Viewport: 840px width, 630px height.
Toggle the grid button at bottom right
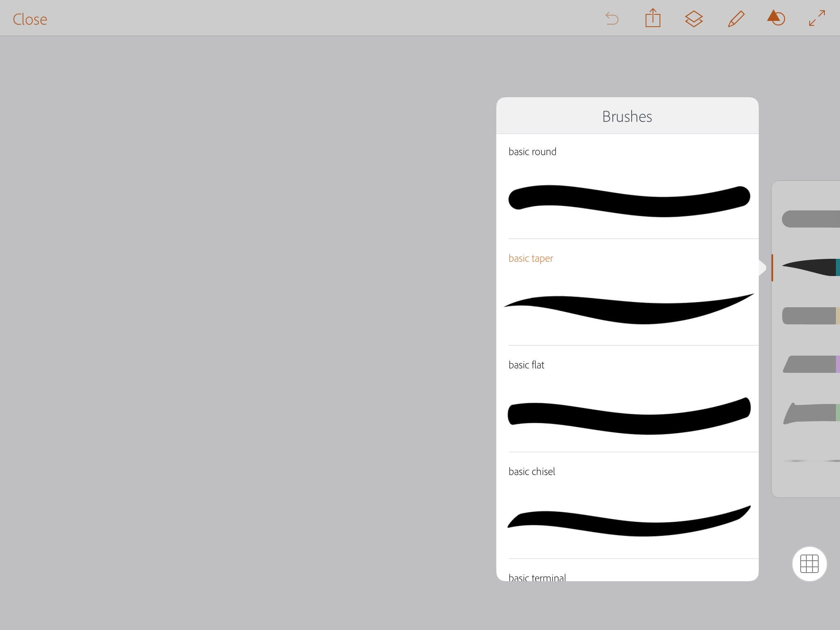pos(809,564)
